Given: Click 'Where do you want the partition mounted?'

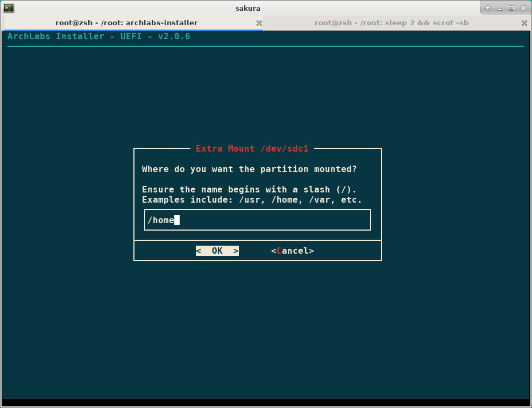Looking at the screenshot, I should pos(250,169).
